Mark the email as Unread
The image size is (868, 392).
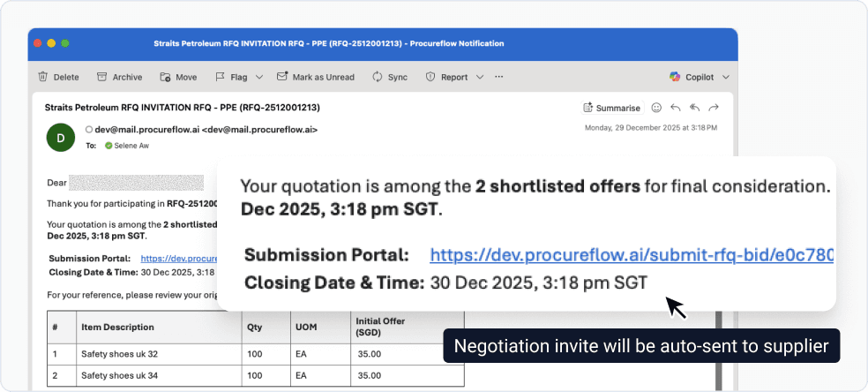pyautogui.click(x=316, y=77)
